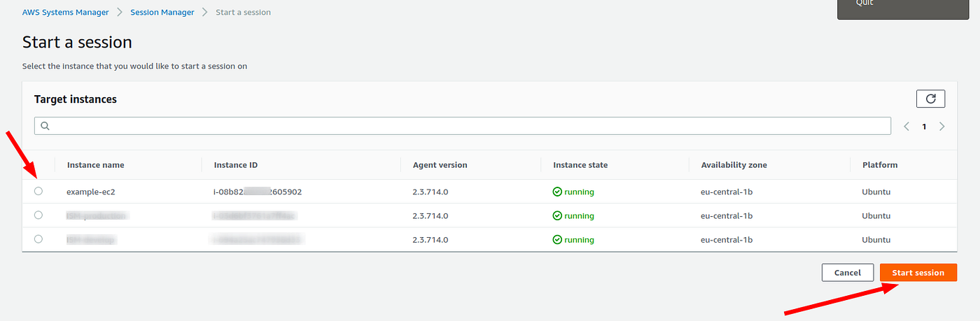Focus the target instances search field

tap(463, 126)
